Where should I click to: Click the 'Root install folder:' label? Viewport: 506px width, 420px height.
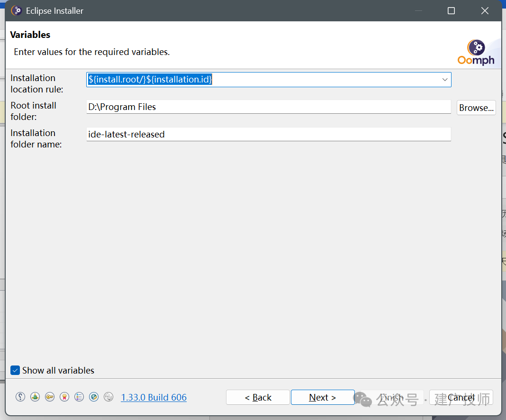34,111
